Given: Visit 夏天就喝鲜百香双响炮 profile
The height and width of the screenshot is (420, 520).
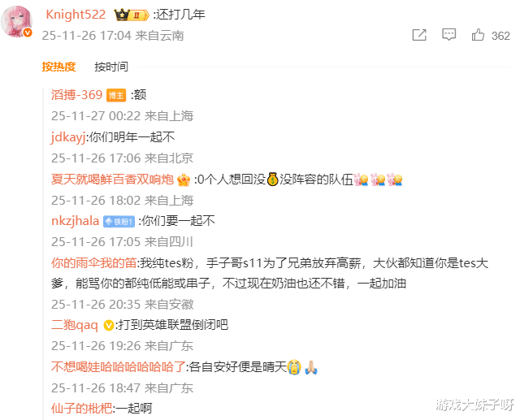Looking at the screenshot, I should pyautogui.click(x=112, y=180).
